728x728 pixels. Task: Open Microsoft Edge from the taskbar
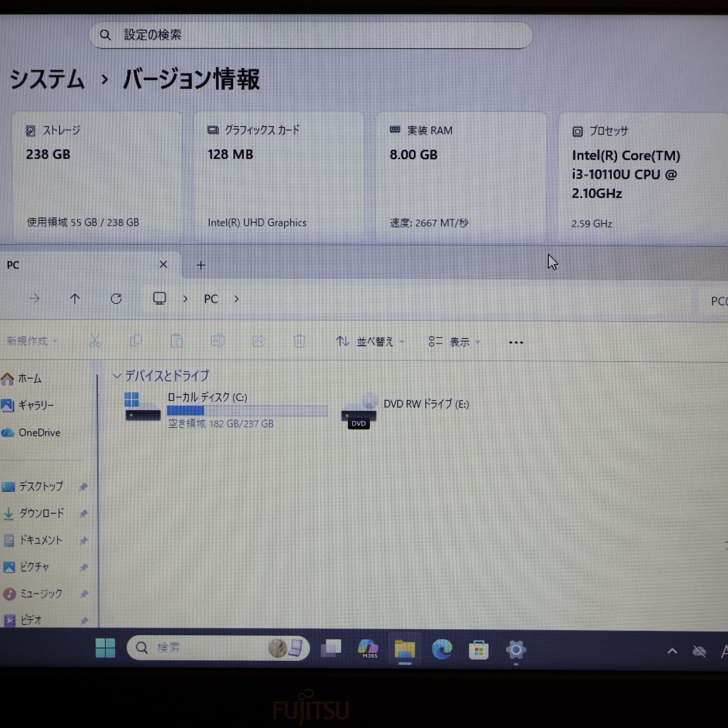[442, 648]
